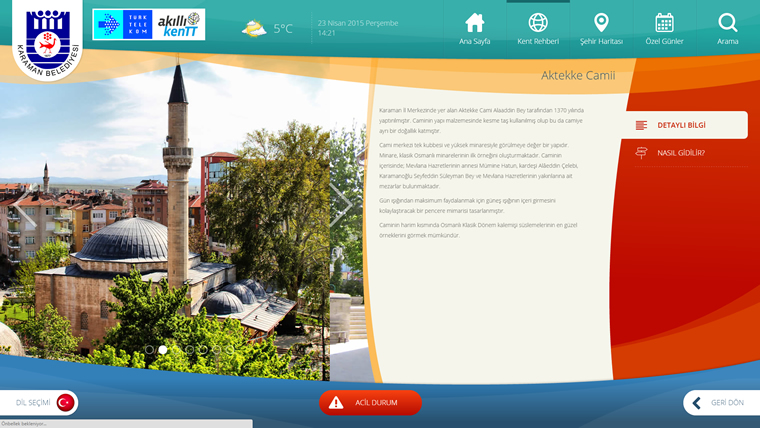Click the Aktekke Camii title
This screenshot has width=760, height=428.
pyautogui.click(x=578, y=75)
